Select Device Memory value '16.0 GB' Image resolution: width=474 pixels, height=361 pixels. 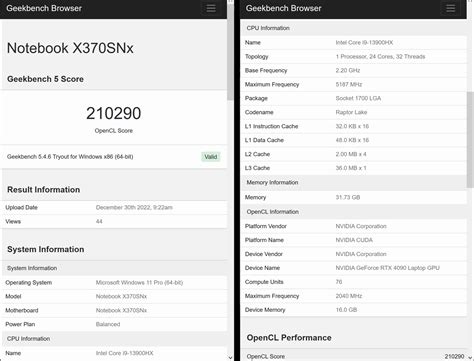346,310
